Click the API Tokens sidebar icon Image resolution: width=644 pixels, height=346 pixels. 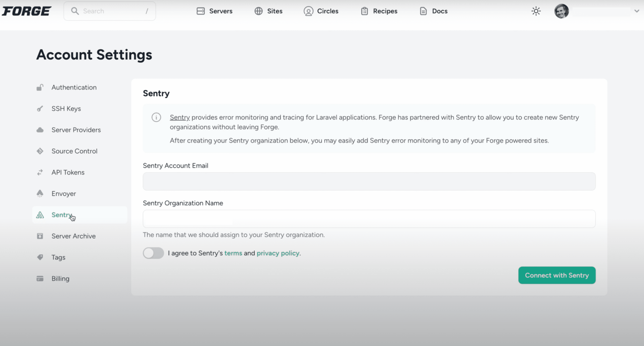(40, 172)
